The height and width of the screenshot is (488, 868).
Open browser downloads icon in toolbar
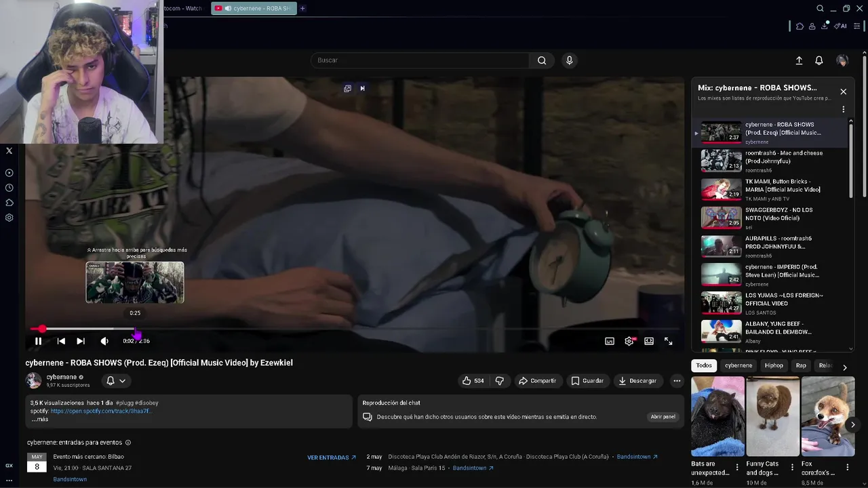coord(825,26)
